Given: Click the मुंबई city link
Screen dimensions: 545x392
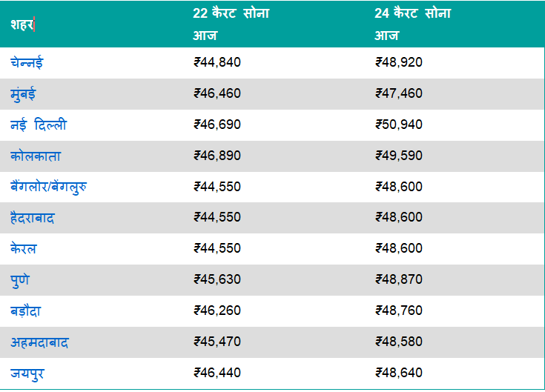Looking at the screenshot, I should coord(23,94).
